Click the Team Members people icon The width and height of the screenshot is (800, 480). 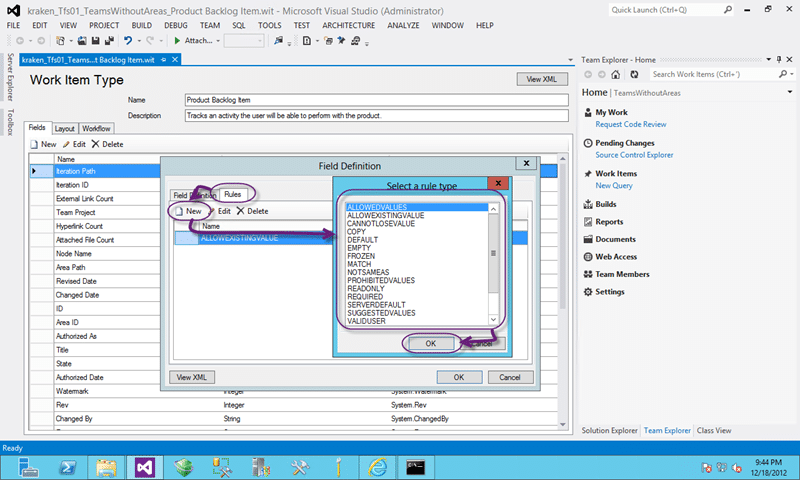pos(588,274)
